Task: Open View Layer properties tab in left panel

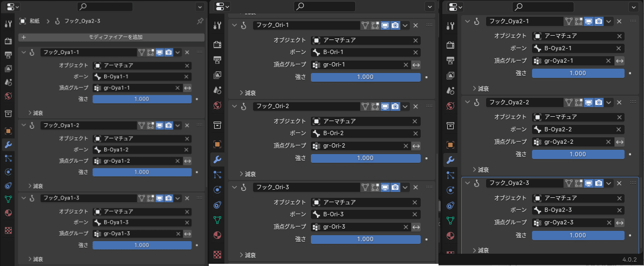Action: point(8,69)
